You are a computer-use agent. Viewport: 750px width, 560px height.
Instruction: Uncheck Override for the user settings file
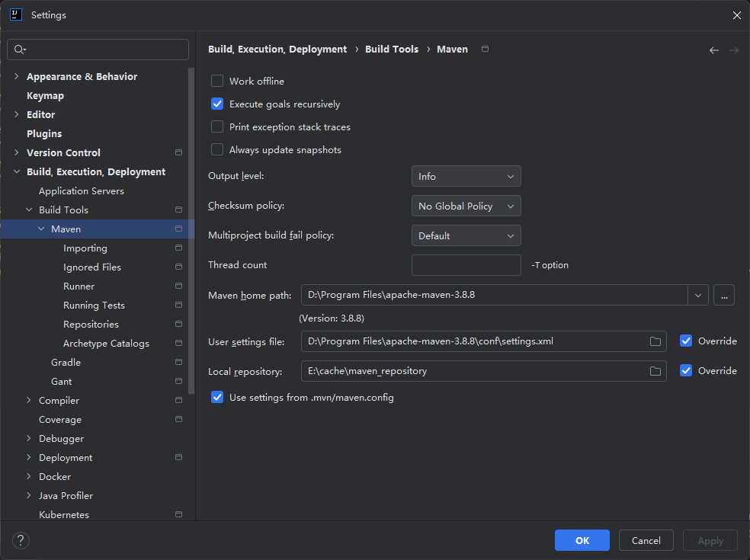(x=686, y=341)
